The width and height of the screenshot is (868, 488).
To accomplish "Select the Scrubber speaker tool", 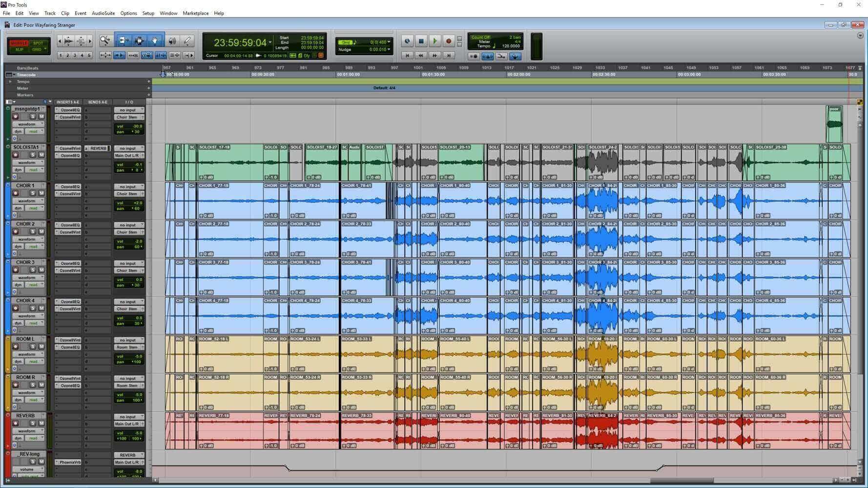I will point(172,41).
